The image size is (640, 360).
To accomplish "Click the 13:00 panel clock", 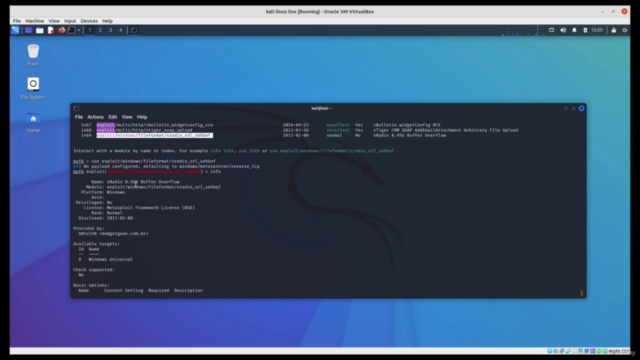I will point(597,30).
